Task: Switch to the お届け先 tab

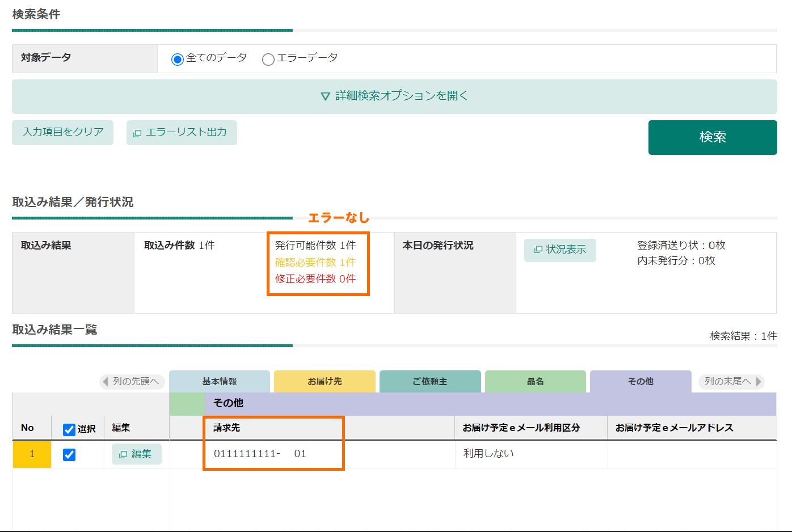Action: 325,381
